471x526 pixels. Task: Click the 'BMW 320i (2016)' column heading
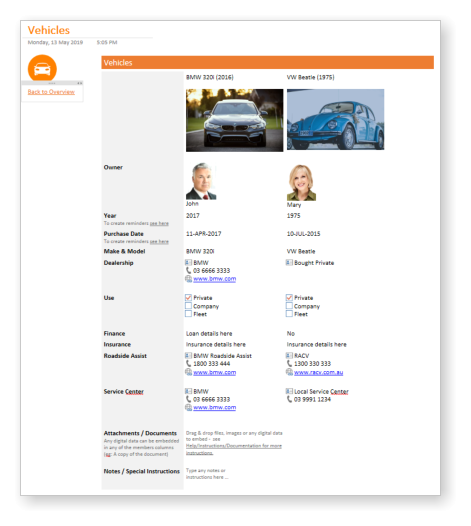210,77
